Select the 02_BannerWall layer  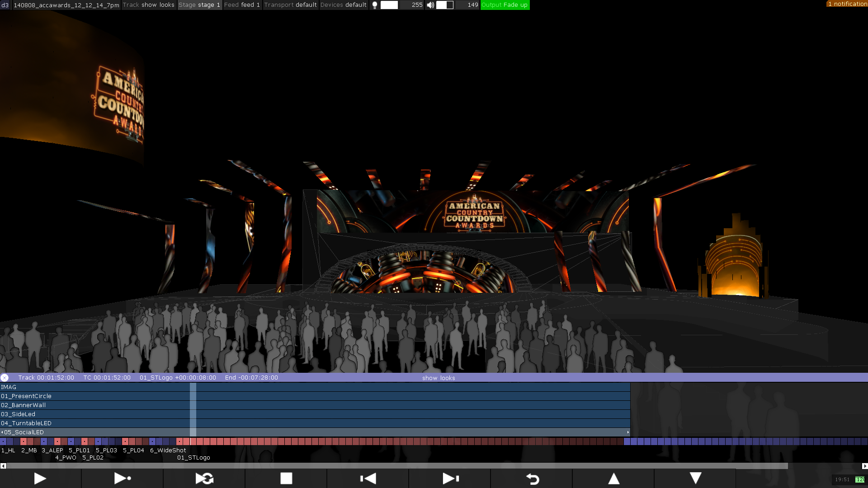[315, 405]
